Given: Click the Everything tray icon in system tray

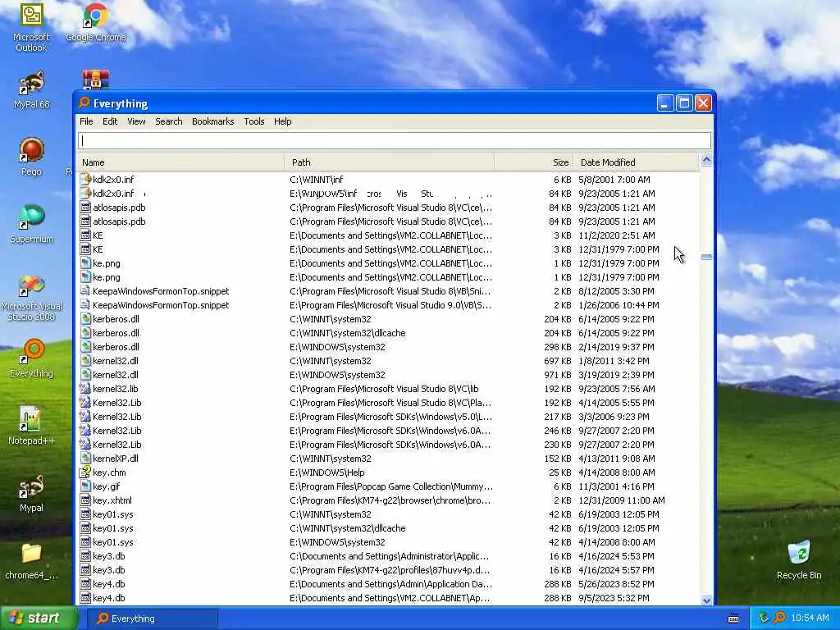Looking at the screenshot, I should (x=779, y=619).
